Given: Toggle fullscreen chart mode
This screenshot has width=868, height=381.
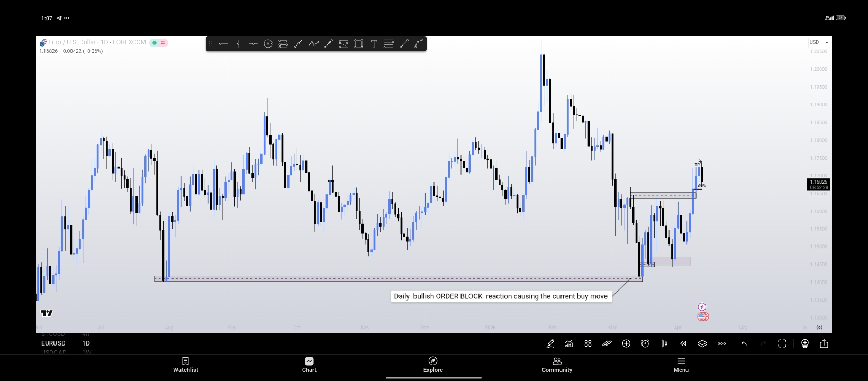Looking at the screenshot, I should 782,344.
